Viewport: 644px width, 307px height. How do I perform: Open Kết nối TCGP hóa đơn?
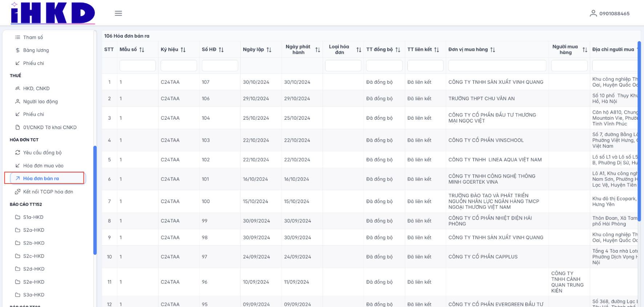click(48, 192)
